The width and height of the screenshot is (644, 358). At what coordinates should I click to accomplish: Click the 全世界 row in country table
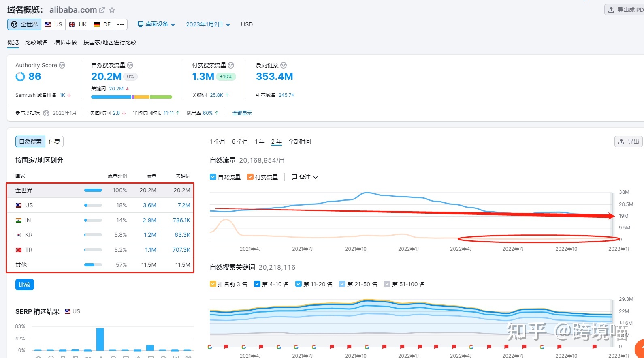[x=100, y=190]
